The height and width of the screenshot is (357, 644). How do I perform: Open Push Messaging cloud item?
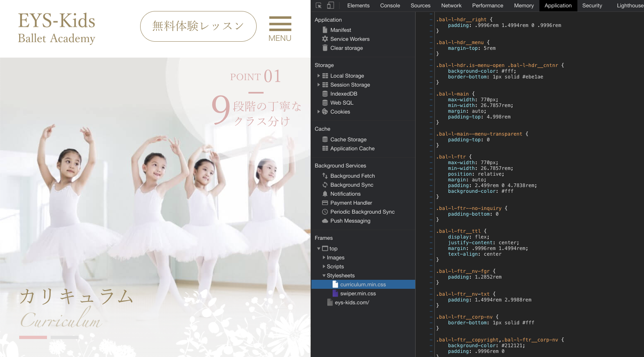350,221
